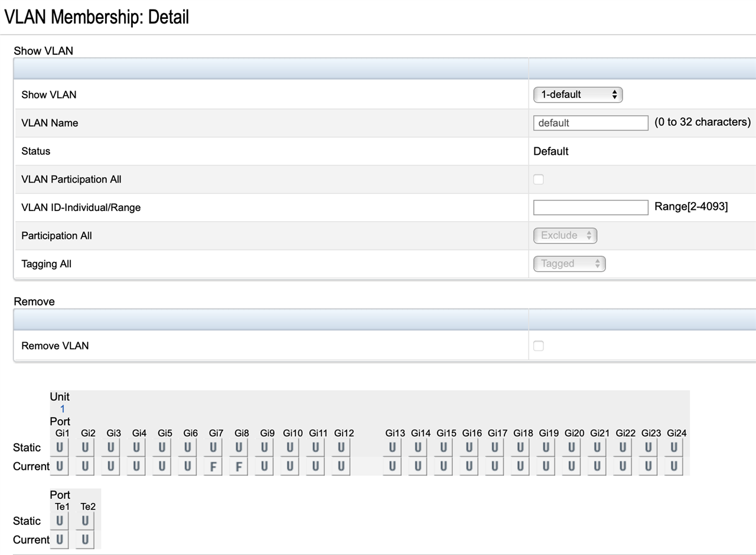The image size is (756, 555).
Task: Click the Status value Default
Action: pyautogui.click(x=550, y=151)
